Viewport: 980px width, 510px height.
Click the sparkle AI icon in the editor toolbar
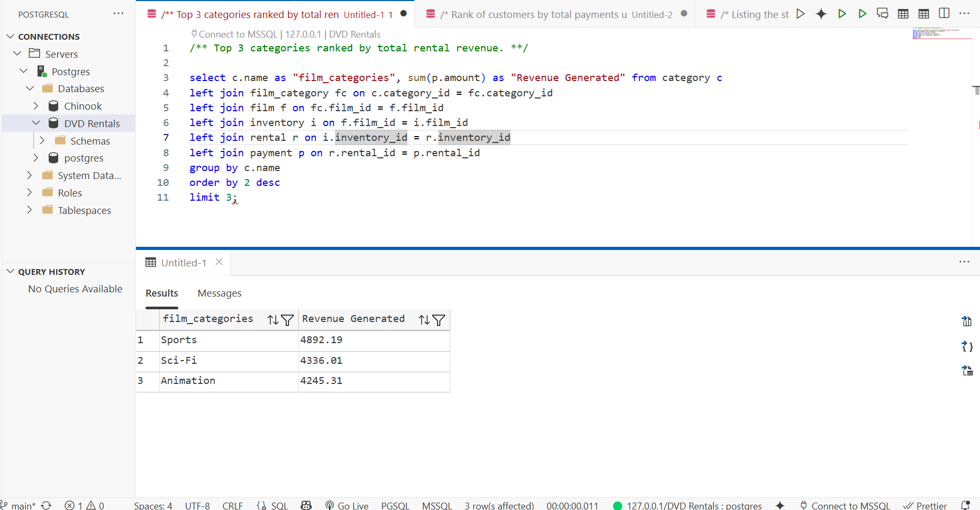tap(821, 14)
